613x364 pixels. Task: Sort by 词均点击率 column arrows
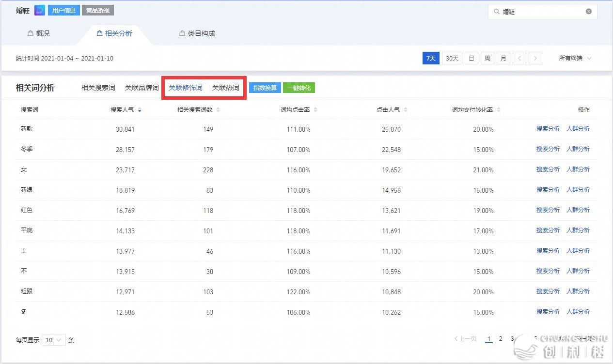click(315, 110)
